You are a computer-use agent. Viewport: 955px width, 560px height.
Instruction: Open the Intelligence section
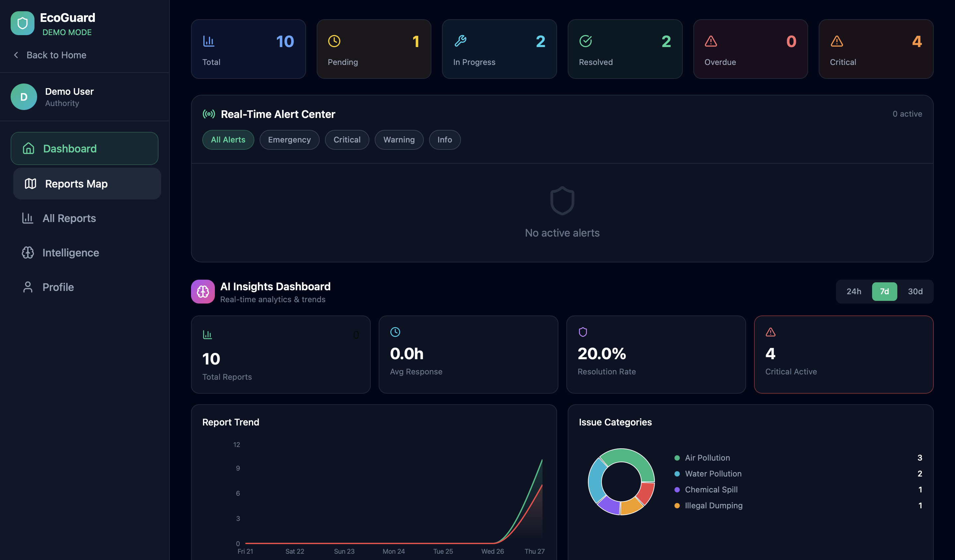click(x=71, y=252)
